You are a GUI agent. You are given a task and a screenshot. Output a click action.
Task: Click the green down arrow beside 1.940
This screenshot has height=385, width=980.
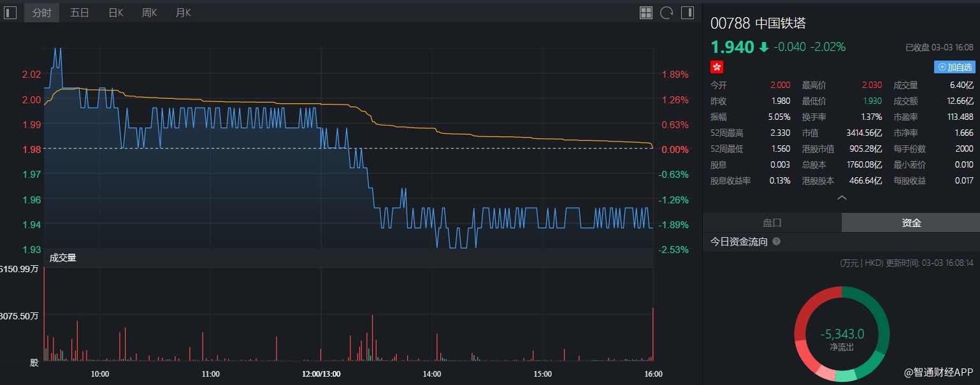(x=764, y=47)
